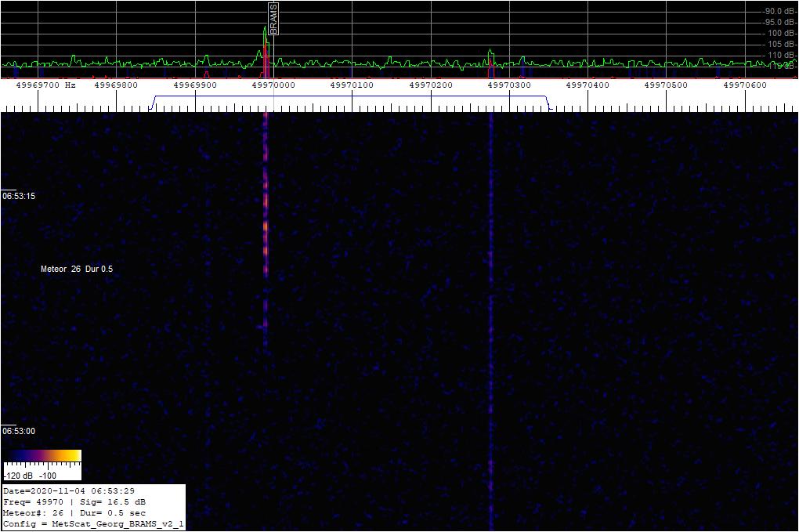Click the -110 dB scale label
Image resolution: width=799 pixels, height=532 pixels.
(781, 55)
